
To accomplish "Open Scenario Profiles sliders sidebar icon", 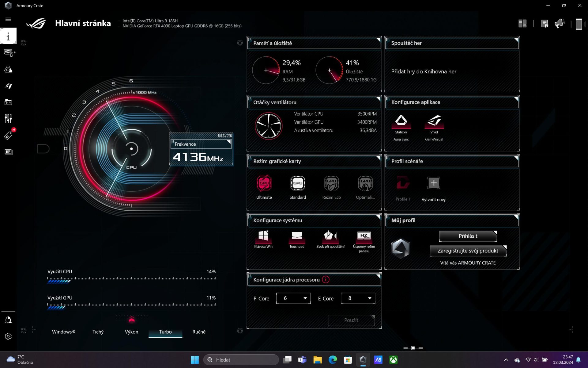I will pyautogui.click(x=8, y=118).
